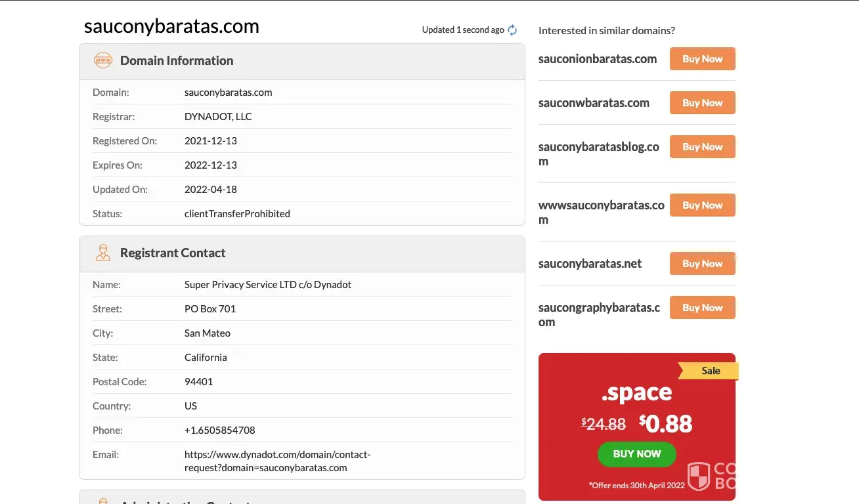Viewport: 859px width, 504px height.
Task: Click Buy Now for saucongraphybaratas.com
Action: [x=702, y=308]
